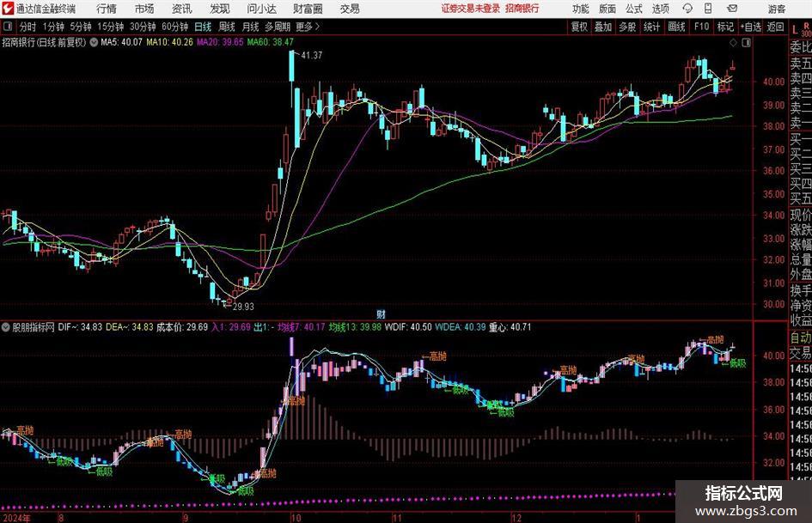This screenshot has width=812, height=523.
Task: Click the L indicator at right panel top
Action: pos(795,30)
